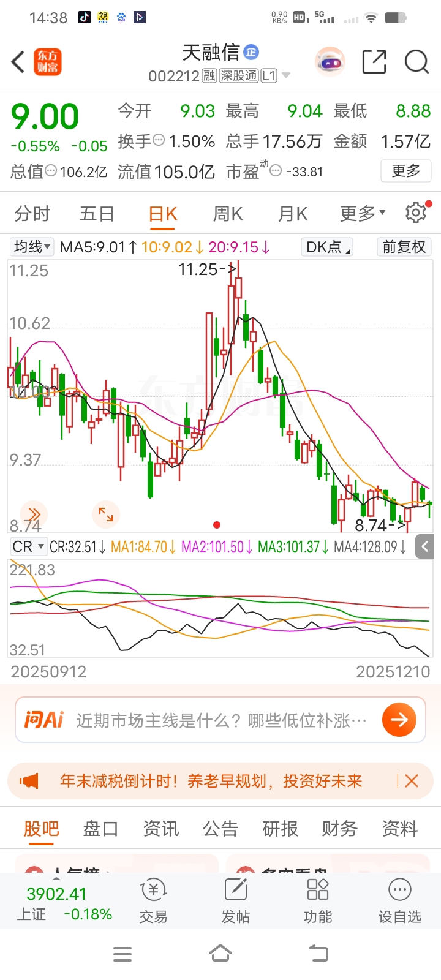Tap 设自选 add favorite icon
The image size is (441, 980).
400,901
